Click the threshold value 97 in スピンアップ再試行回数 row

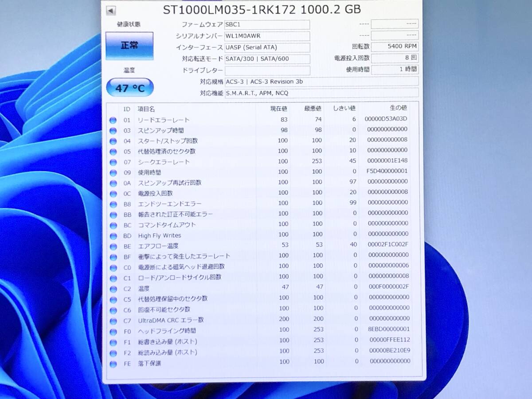click(353, 181)
